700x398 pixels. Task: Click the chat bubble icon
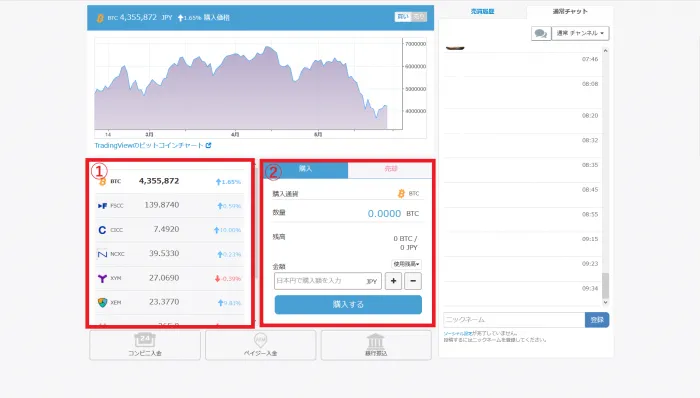(x=541, y=33)
